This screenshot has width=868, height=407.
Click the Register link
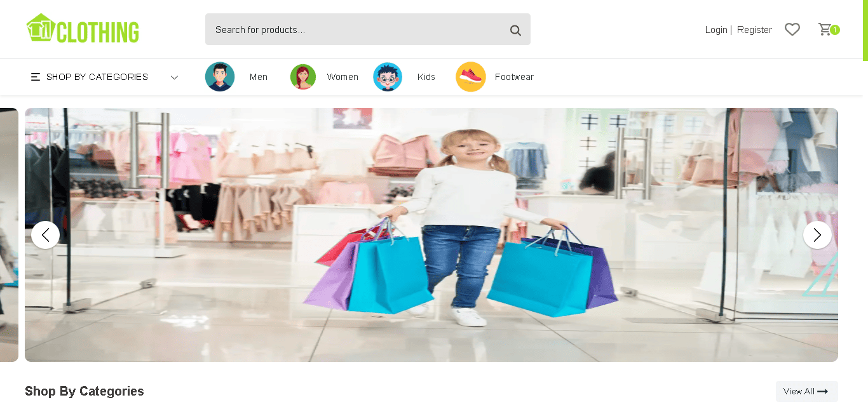click(754, 30)
